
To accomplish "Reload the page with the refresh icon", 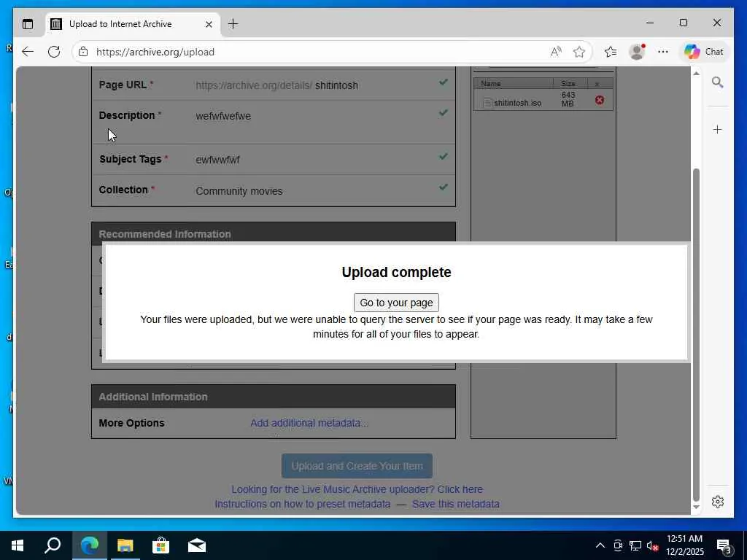I will [54, 52].
